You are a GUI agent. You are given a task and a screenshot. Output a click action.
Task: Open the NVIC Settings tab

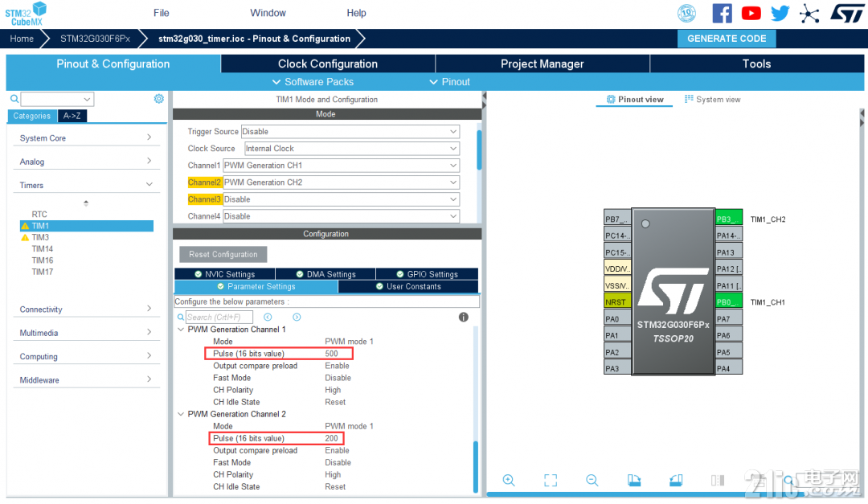point(225,274)
